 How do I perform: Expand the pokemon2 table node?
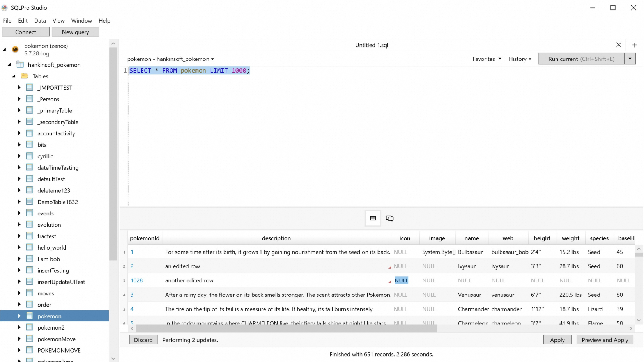point(19,327)
